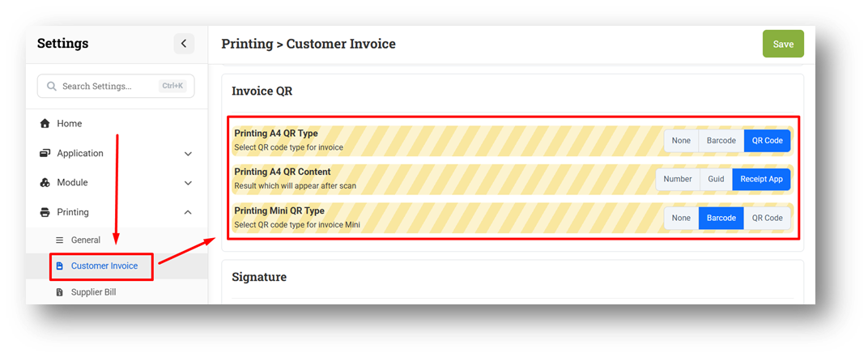Click the green Save button
Viewport: 868px width, 357px height.
(x=783, y=44)
